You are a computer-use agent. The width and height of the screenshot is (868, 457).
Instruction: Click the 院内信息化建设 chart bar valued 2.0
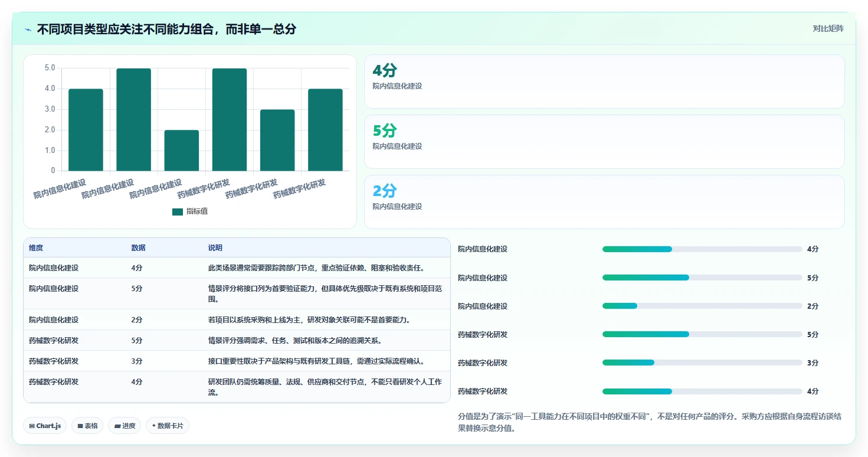click(182, 151)
